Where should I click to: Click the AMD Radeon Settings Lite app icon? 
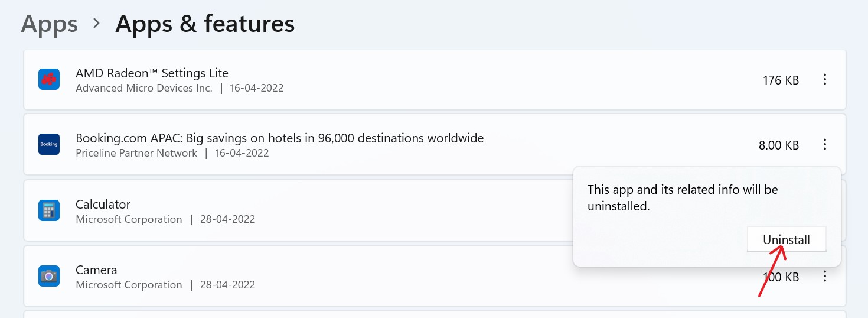point(49,79)
